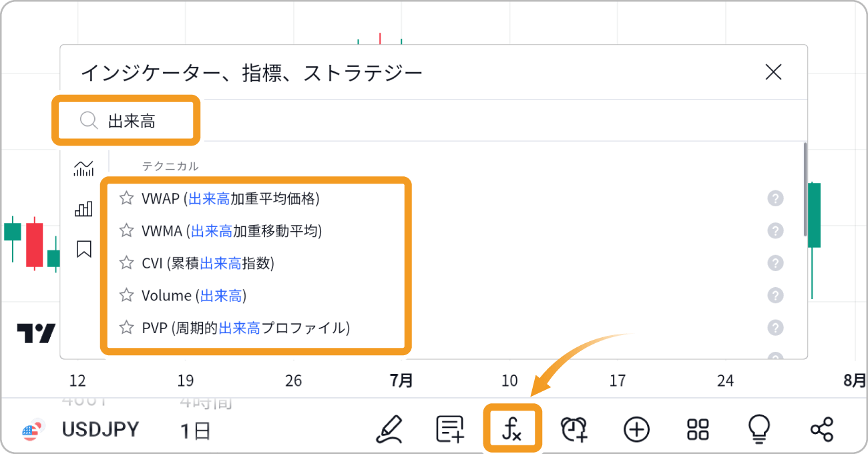The height and width of the screenshot is (454, 868).
Task: Open the layout grid icon
Action: (698, 429)
